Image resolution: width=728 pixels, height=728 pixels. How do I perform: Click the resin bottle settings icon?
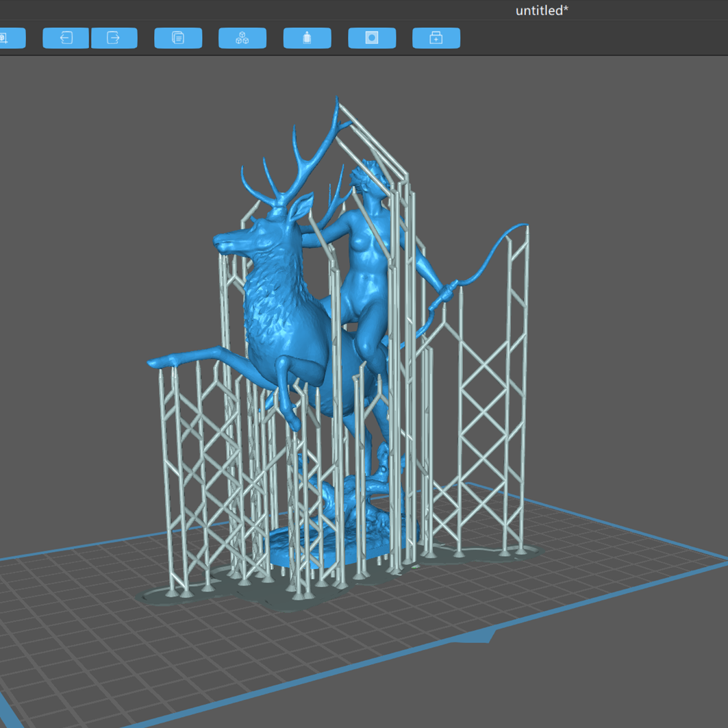(x=307, y=38)
